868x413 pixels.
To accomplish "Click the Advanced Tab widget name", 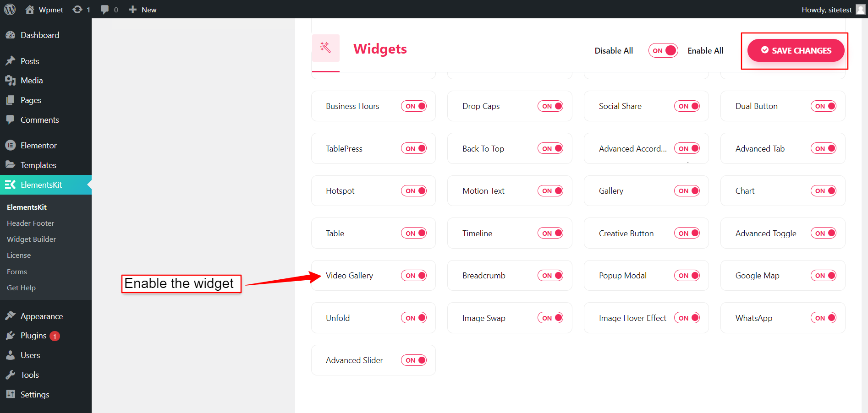I will (x=760, y=149).
